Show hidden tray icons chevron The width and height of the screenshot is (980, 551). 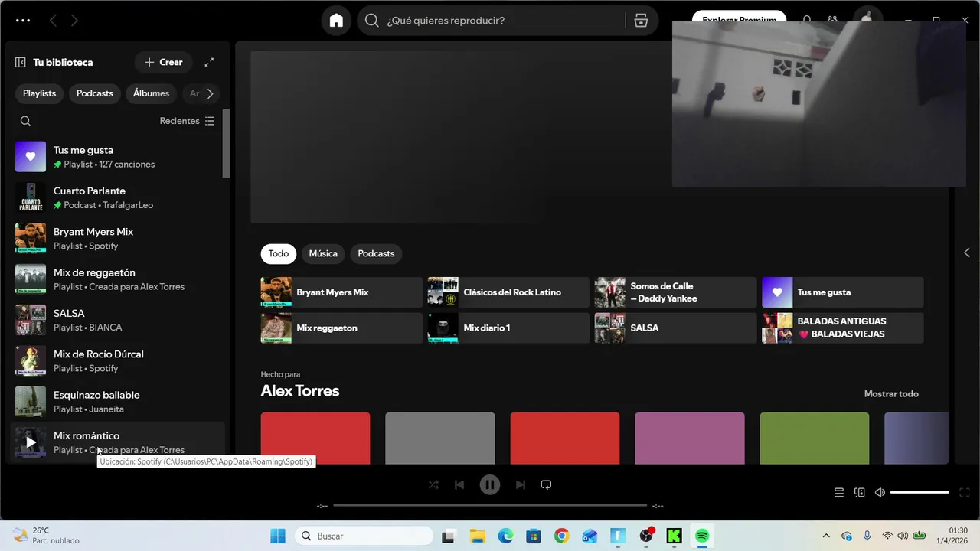coord(826,536)
